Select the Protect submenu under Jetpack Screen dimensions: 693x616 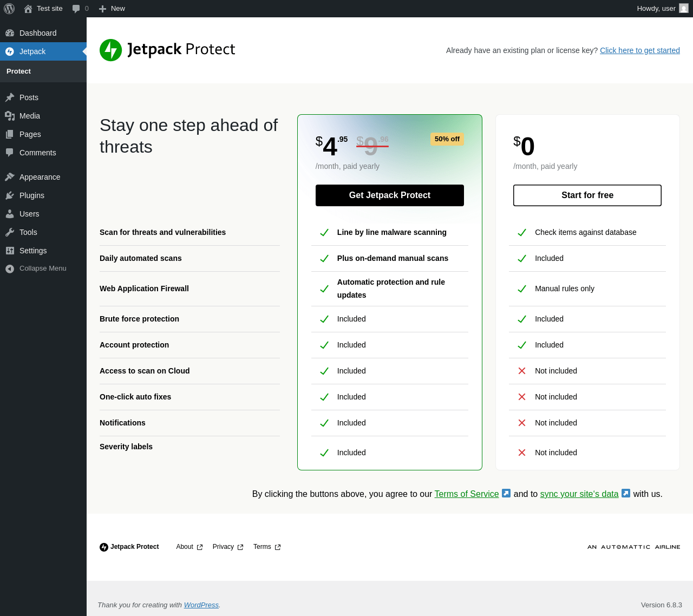coord(18,71)
